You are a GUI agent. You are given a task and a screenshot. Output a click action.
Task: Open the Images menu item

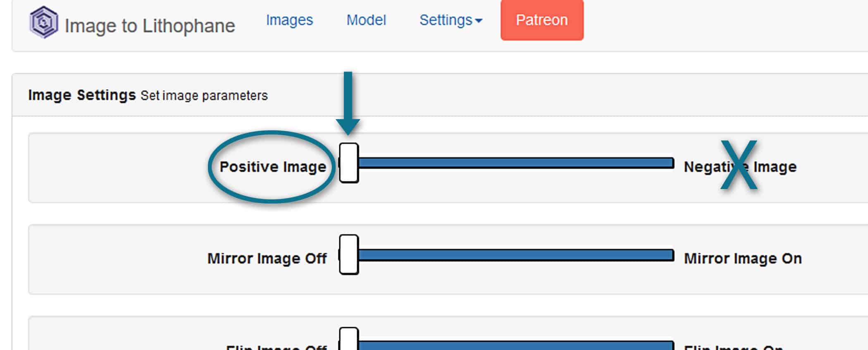(289, 20)
